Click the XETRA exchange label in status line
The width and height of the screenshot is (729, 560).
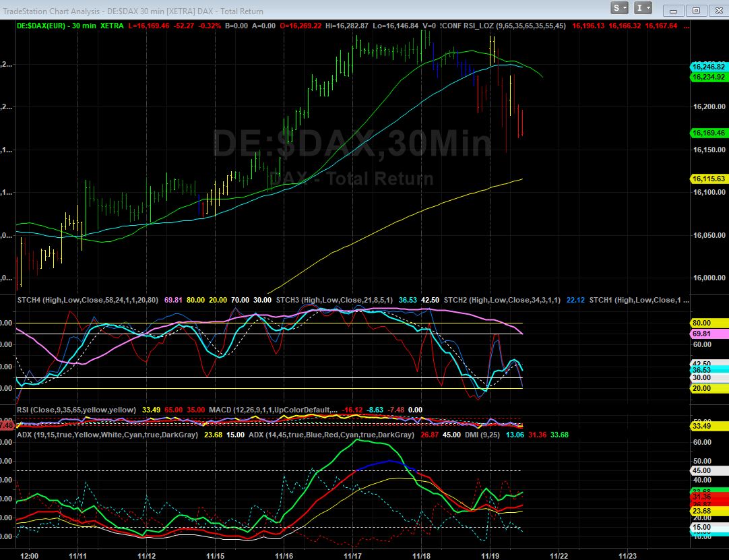tap(112, 26)
